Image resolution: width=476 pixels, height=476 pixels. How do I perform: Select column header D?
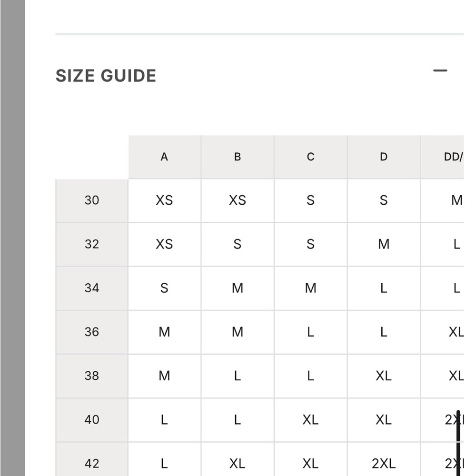click(x=384, y=157)
